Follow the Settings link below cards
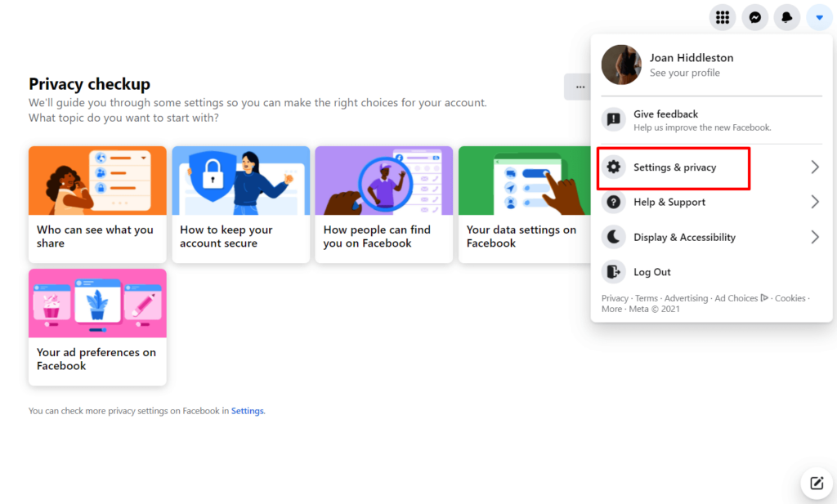The width and height of the screenshot is (837, 504). click(247, 411)
